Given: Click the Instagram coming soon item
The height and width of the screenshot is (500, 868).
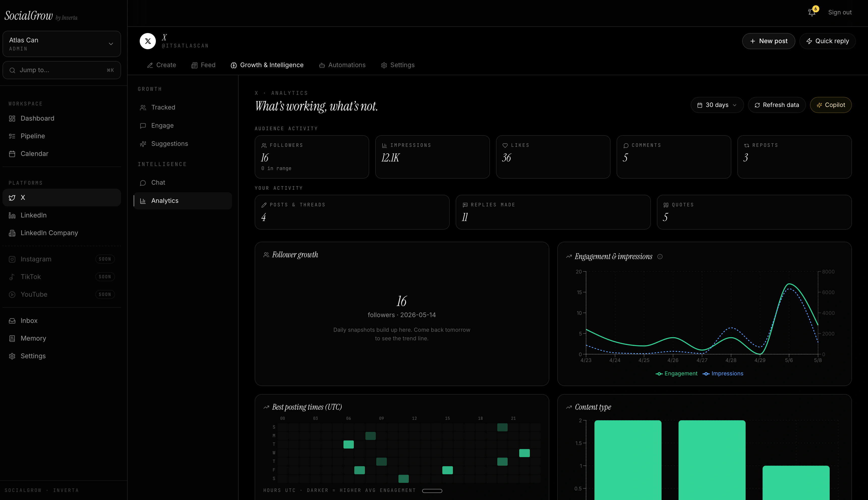Looking at the screenshot, I should click(x=62, y=259).
